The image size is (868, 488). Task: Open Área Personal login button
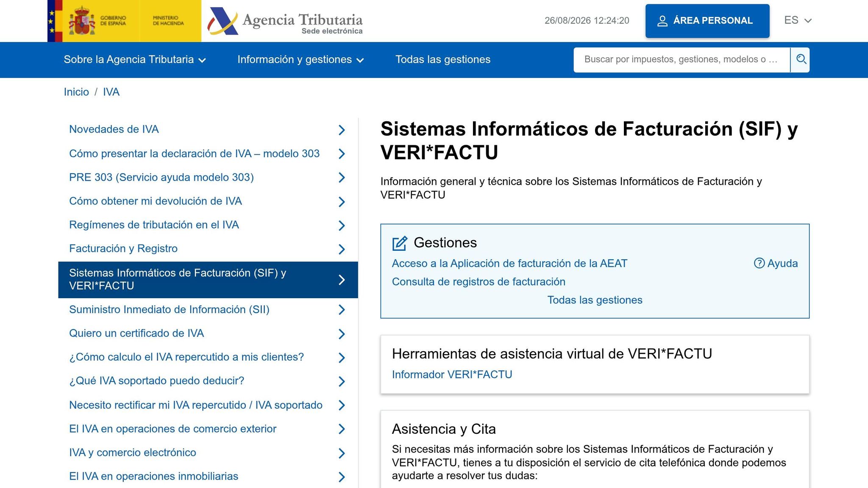pos(707,21)
